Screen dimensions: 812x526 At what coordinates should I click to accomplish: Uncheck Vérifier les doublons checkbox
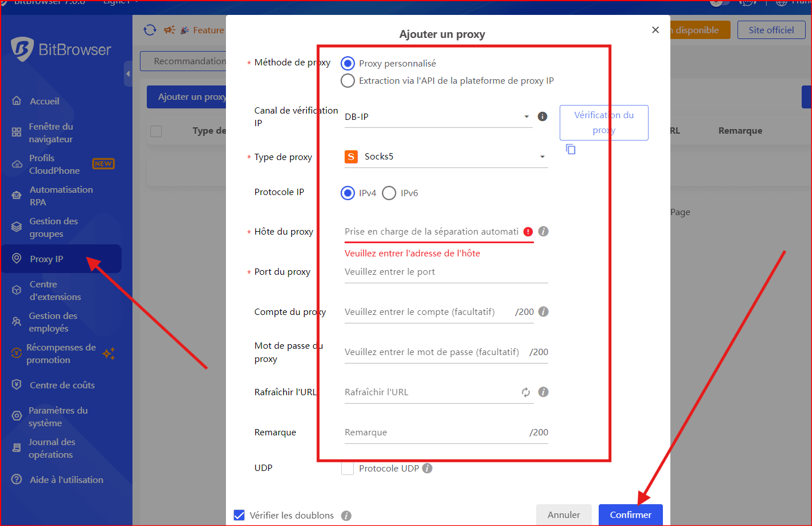[x=239, y=515]
